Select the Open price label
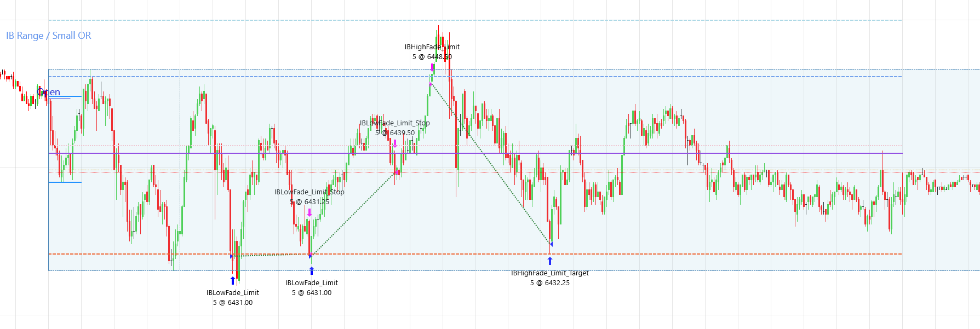980x329 pixels. point(49,93)
